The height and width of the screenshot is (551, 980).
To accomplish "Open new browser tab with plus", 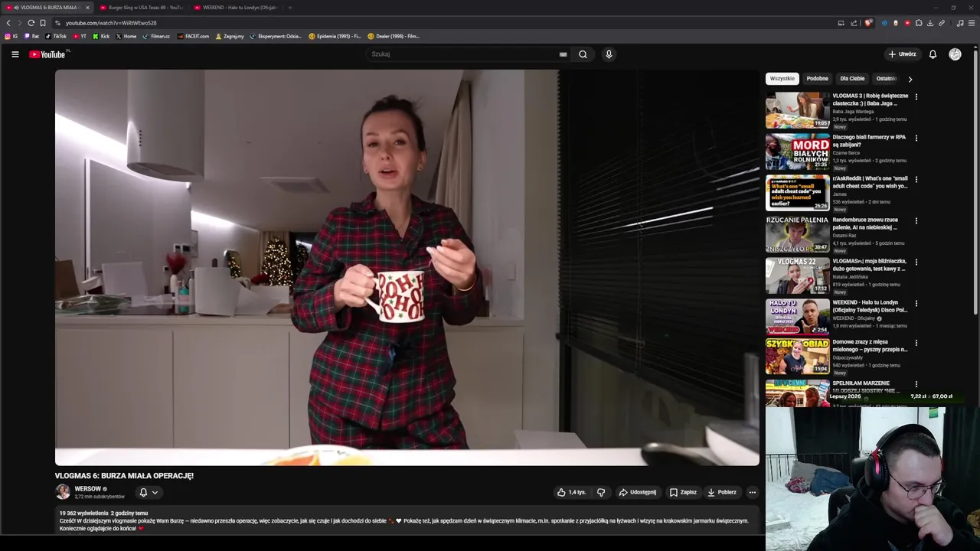I will tap(289, 8).
